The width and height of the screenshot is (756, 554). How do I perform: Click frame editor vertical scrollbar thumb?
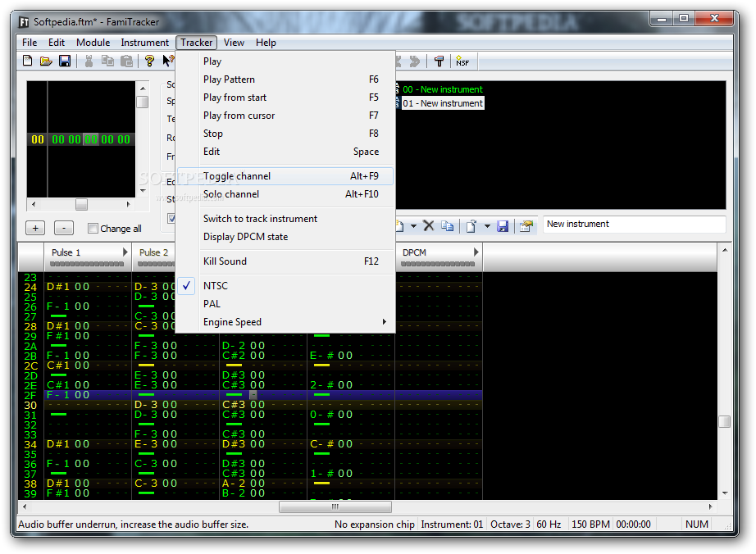tap(142, 102)
